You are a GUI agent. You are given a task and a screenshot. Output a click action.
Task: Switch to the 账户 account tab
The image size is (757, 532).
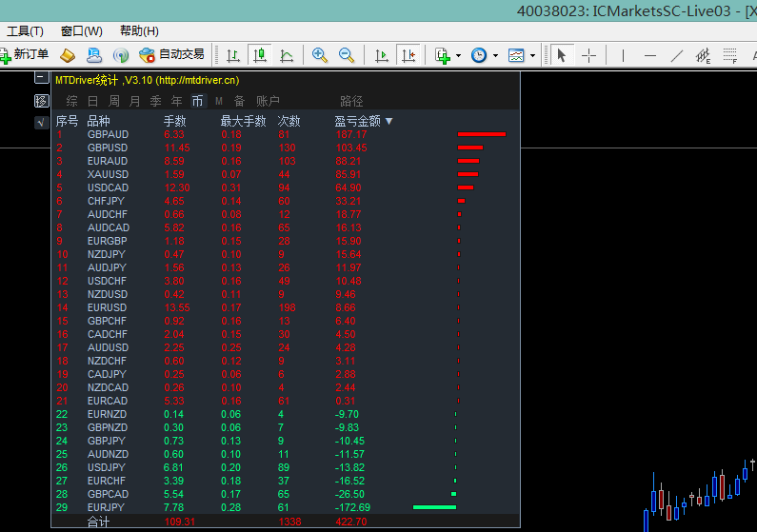(x=268, y=101)
